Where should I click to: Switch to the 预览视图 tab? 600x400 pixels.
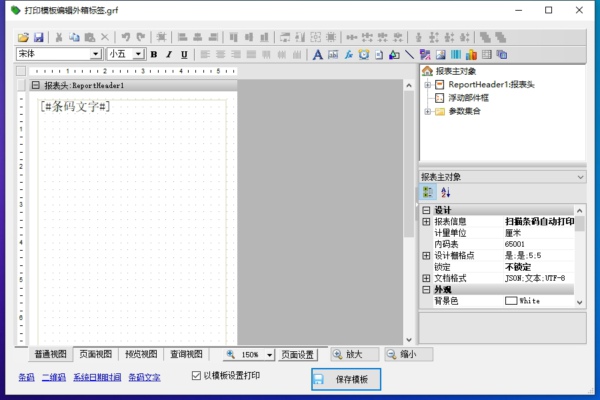[141, 354]
